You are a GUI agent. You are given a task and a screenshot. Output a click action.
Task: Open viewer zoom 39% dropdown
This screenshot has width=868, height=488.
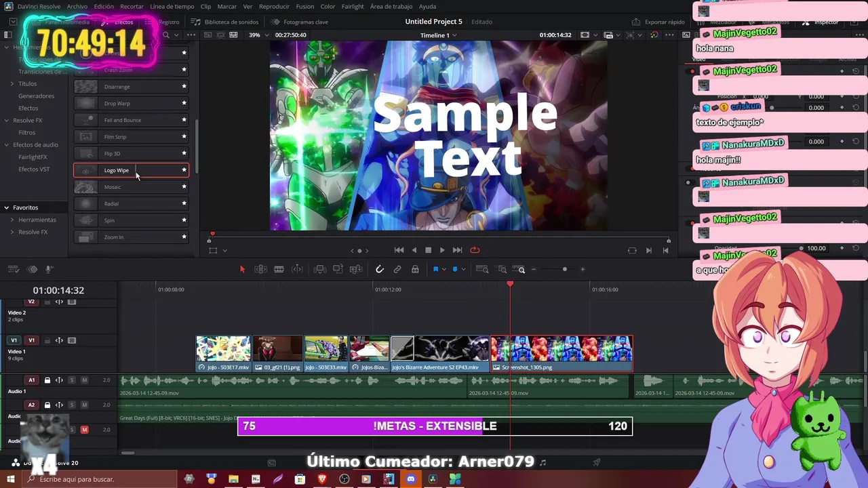(258, 35)
